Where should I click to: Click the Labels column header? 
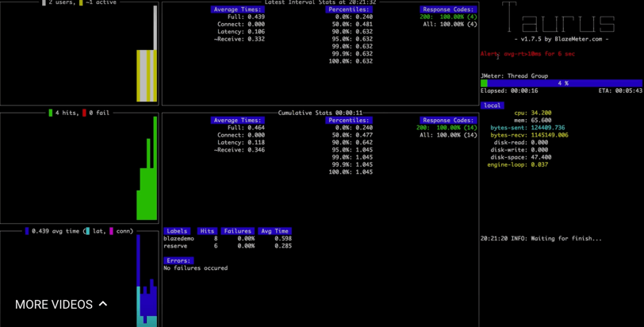click(x=177, y=231)
